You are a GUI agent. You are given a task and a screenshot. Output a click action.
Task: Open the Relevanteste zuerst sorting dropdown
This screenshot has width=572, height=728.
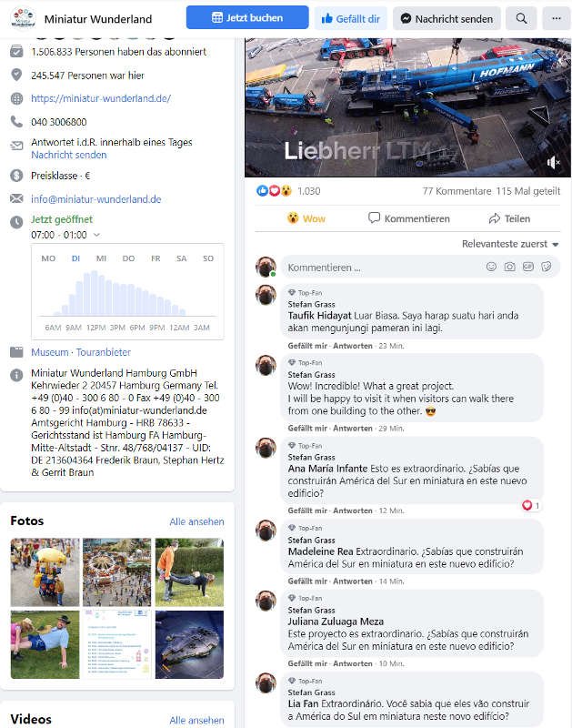[510, 244]
